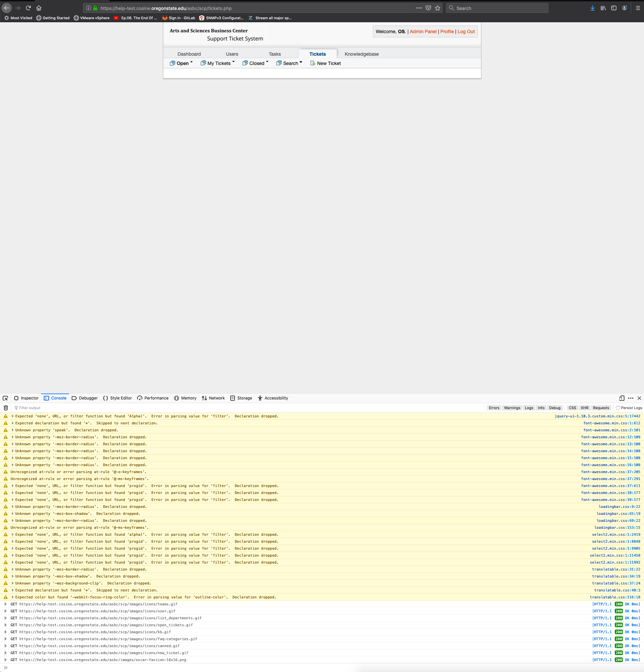The width and height of the screenshot is (644, 672).
Task: Toggle the CSS filter button
Action: (572, 408)
